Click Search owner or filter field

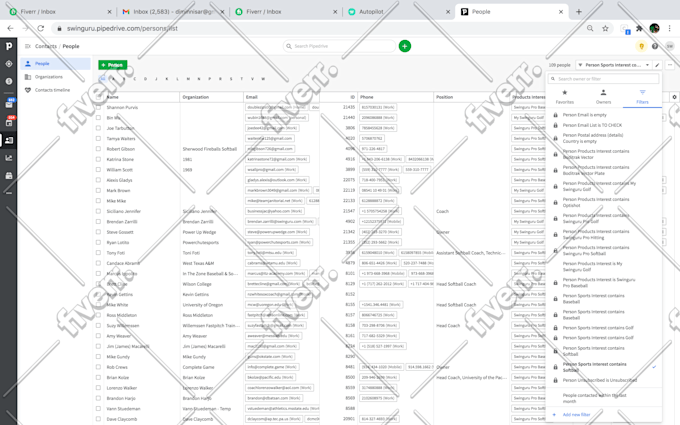[603, 79]
